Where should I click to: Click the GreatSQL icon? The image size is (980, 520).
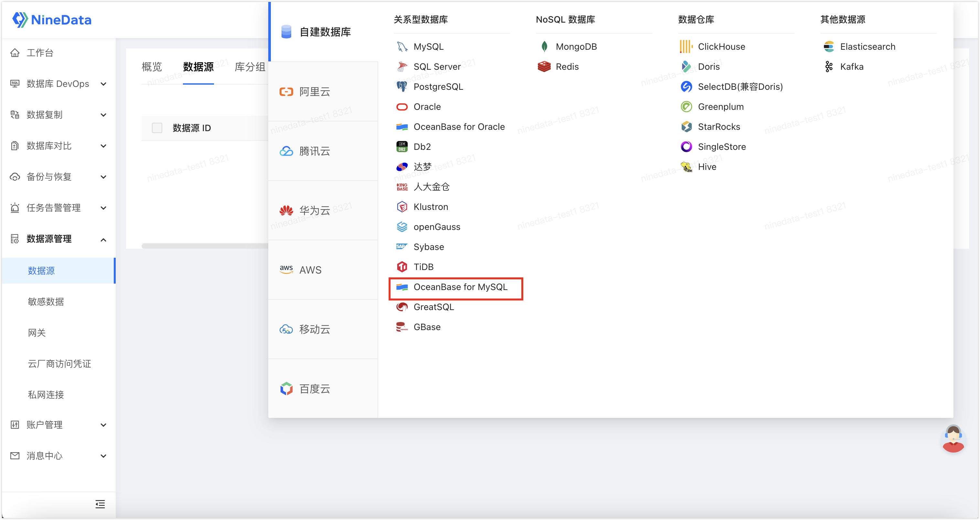click(x=402, y=307)
